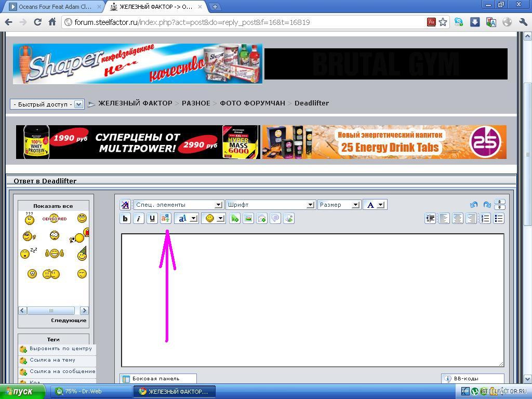Screen dimensions: 532x399
Task: Click the smiley panel scrollbar right arrow
Action: coord(84,311)
